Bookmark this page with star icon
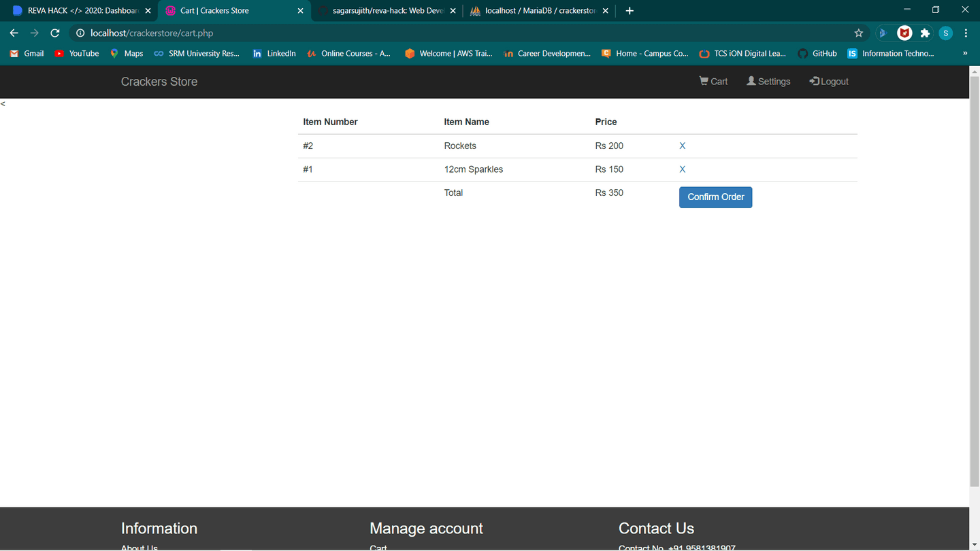Viewport: 980px width, 551px height. point(859,33)
